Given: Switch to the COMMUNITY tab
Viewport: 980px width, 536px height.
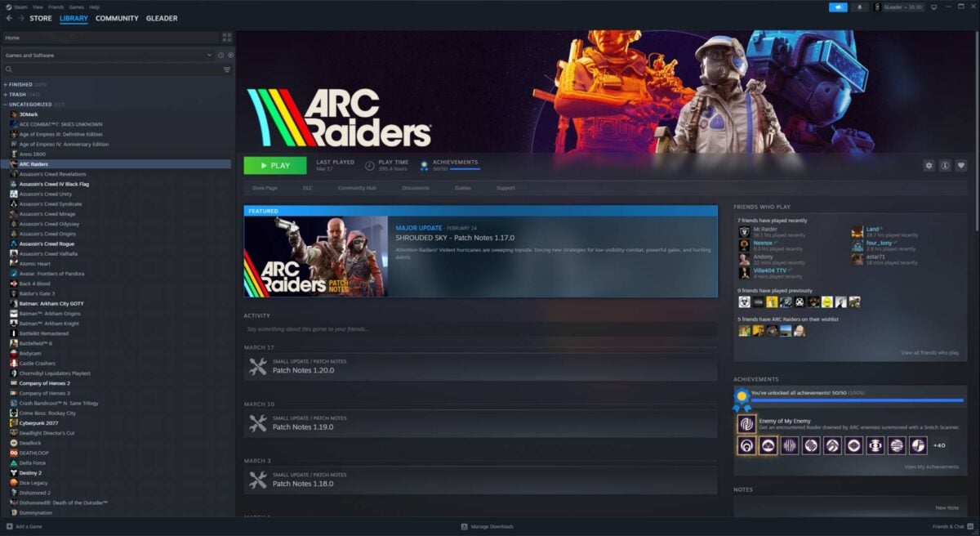Looking at the screenshot, I should (117, 18).
